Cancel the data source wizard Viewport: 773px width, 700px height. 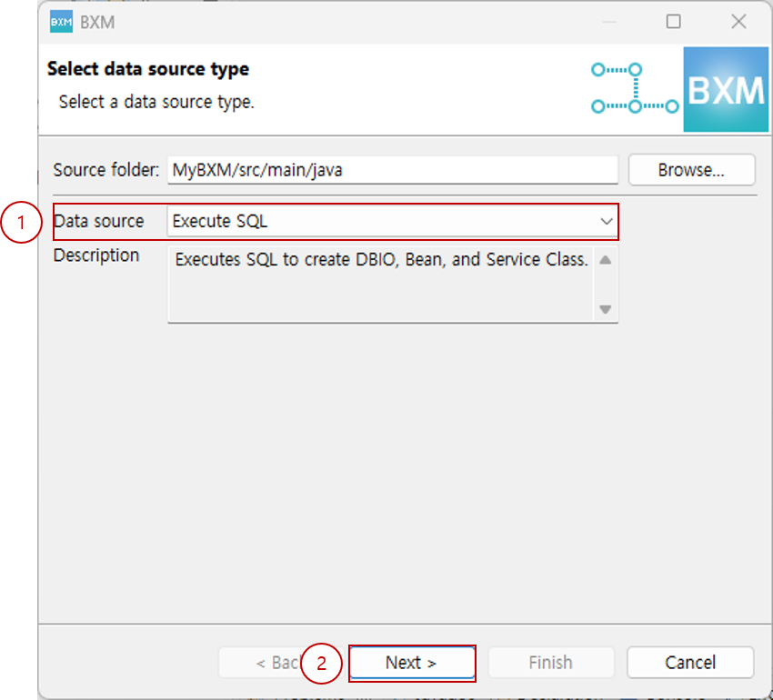tap(689, 662)
